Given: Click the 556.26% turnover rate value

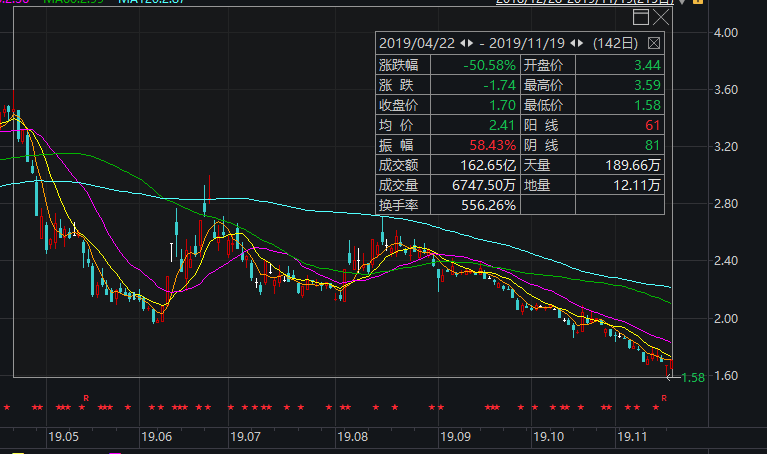Looking at the screenshot, I should (x=489, y=205).
